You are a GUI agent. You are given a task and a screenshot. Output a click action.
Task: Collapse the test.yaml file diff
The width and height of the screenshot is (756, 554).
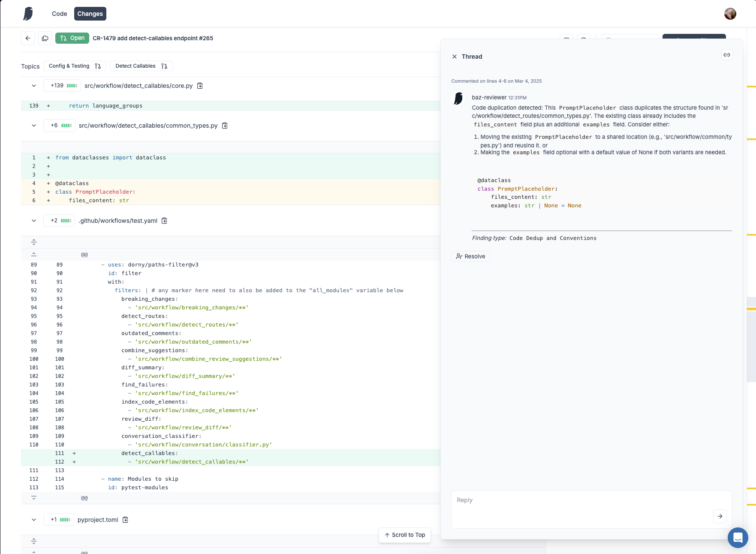(34, 221)
